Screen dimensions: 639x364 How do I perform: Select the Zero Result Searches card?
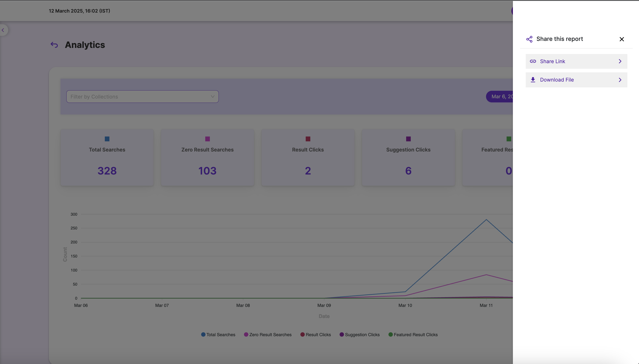(207, 158)
